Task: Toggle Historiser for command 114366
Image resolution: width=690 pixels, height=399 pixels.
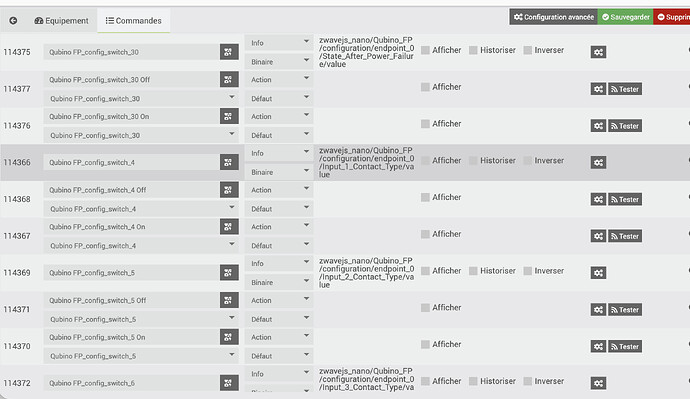Action: 473,161
